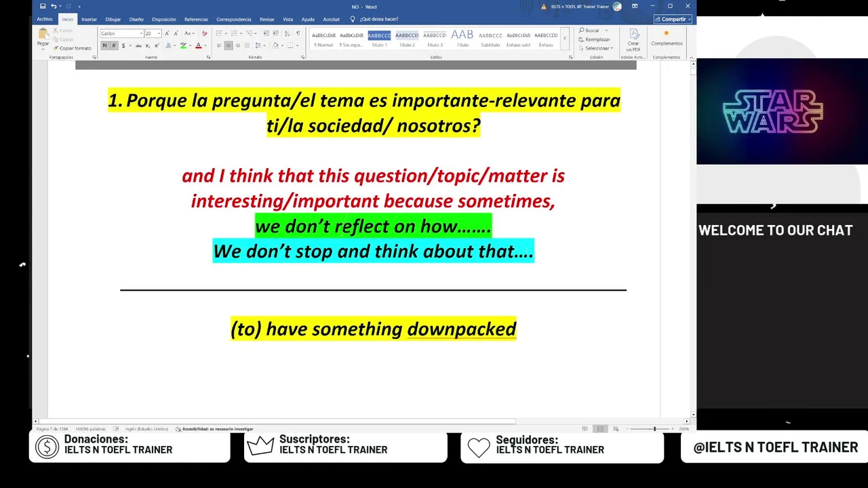Apply strikethrough formatting
The image size is (868, 488).
[x=138, y=45]
